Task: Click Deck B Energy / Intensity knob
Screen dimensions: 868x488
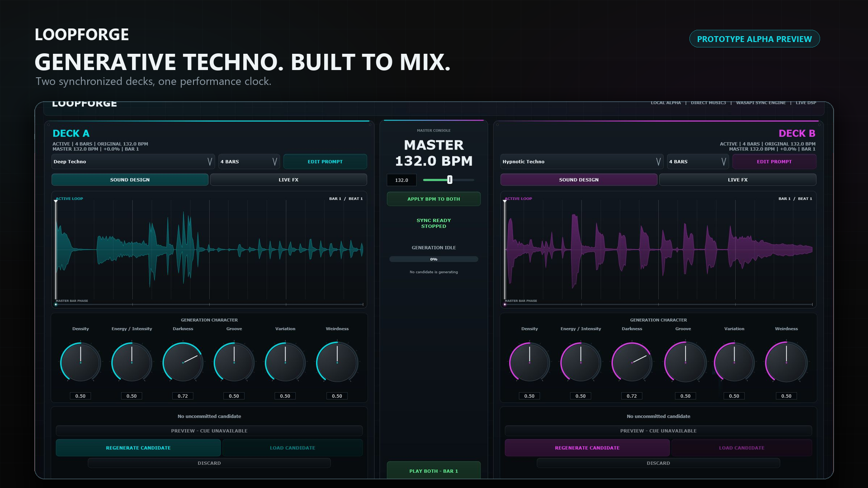Action: 580,362
